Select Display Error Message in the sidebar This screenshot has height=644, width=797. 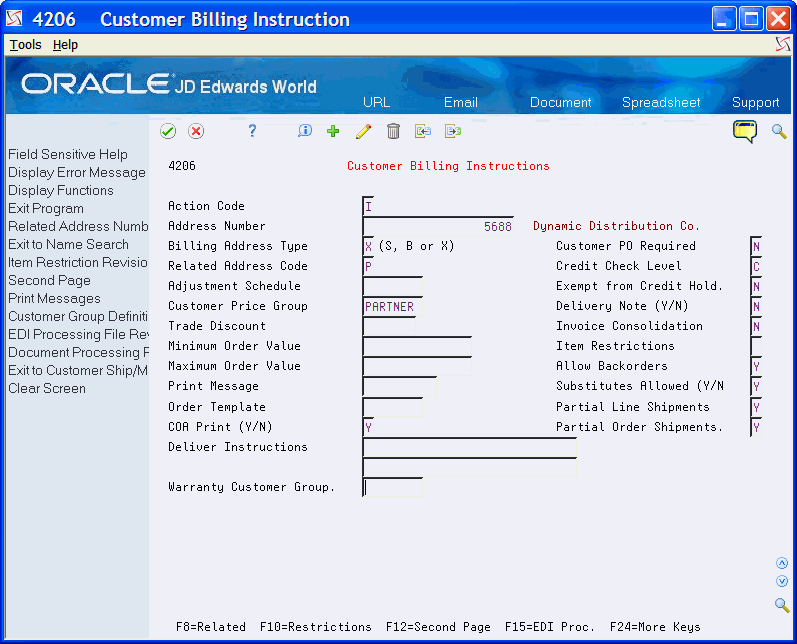[x=77, y=172]
